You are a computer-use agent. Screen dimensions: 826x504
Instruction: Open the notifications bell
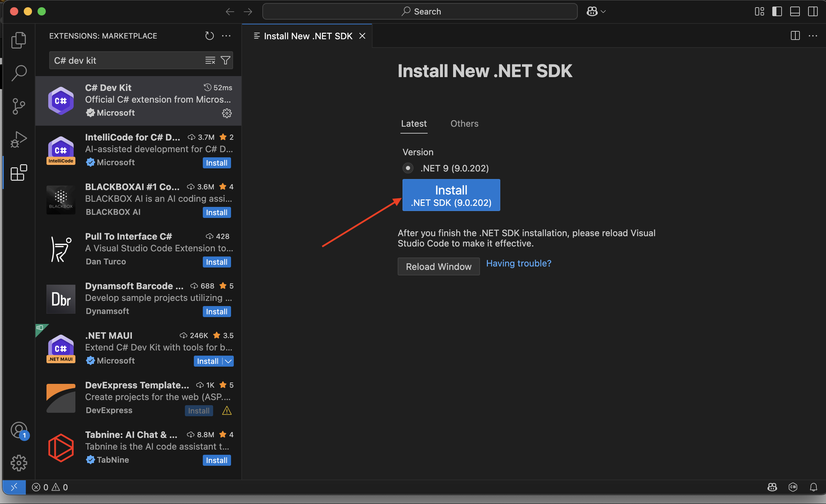[814, 487]
